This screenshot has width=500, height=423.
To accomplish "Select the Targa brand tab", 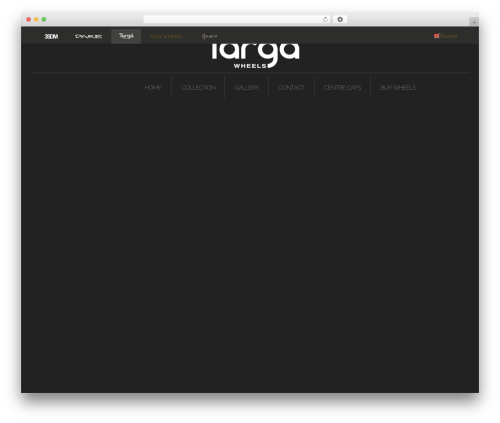I will [x=126, y=36].
